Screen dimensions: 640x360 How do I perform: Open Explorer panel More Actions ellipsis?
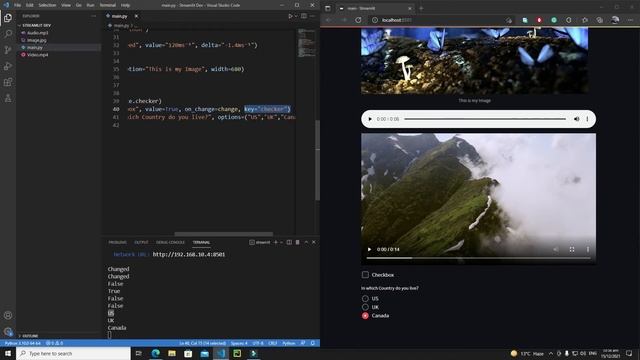(93, 16)
